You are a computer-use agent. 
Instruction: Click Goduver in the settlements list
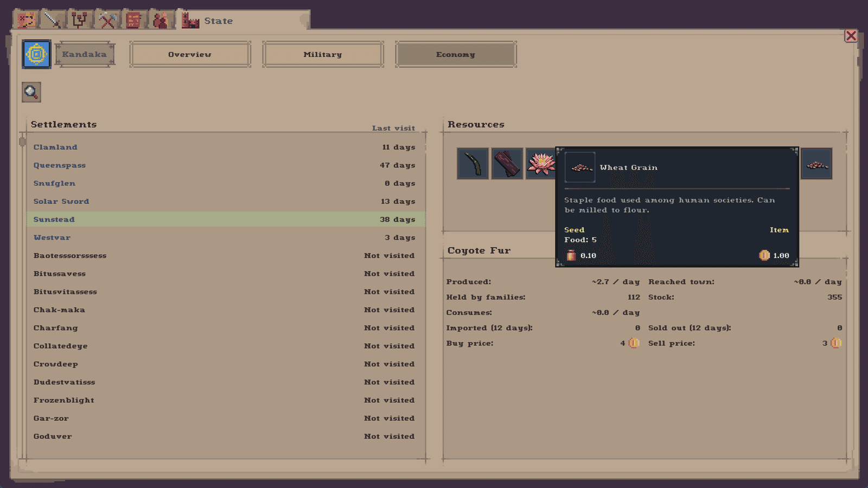point(226,436)
